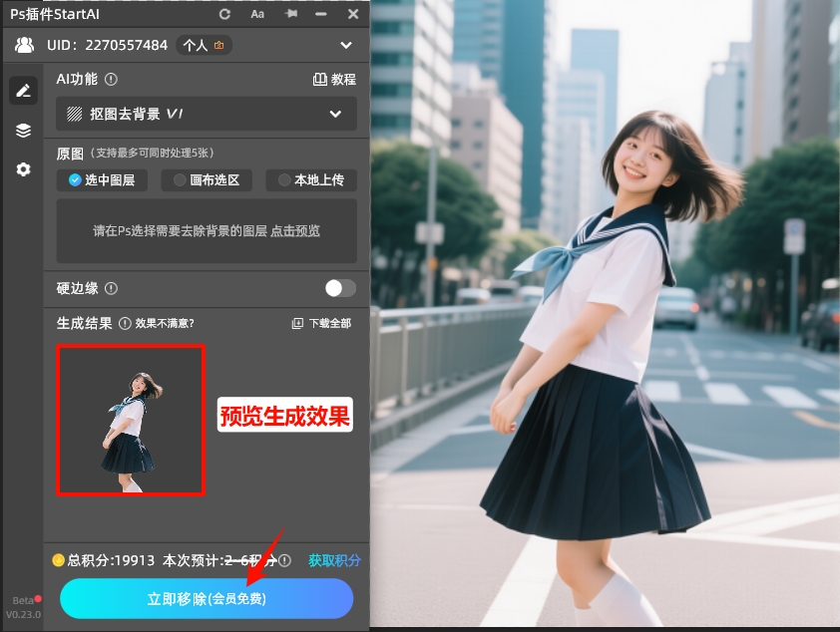The image size is (840, 632).
Task: Click the user profile icon next to UID
Action: click(x=24, y=44)
